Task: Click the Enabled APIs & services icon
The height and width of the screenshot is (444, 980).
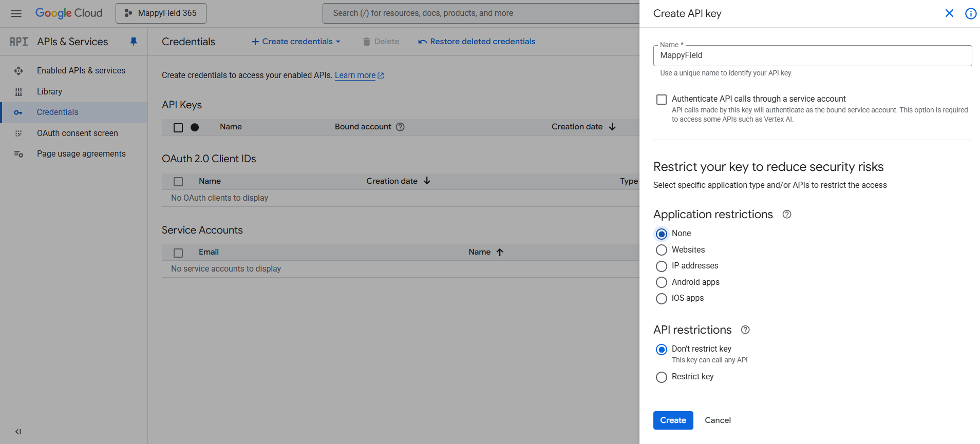Action: click(18, 71)
